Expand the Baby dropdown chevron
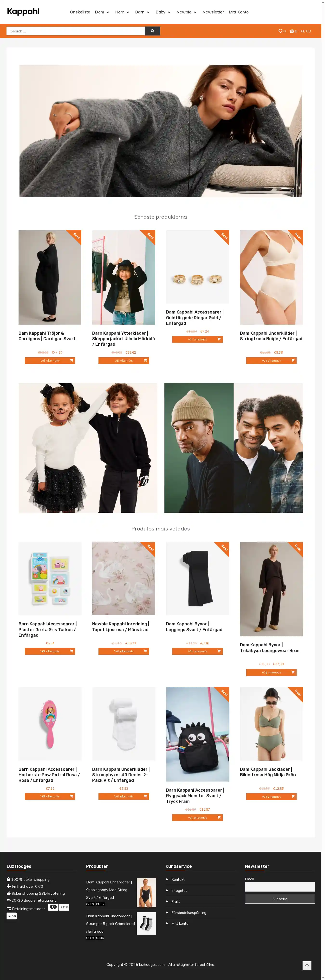This screenshot has height=980, width=325. coord(169,12)
